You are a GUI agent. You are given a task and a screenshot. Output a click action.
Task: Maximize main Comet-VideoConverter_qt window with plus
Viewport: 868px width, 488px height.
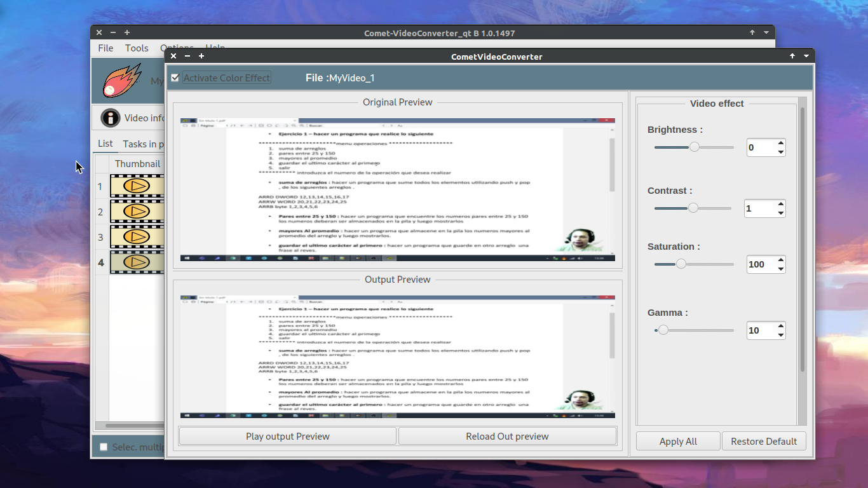click(x=127, y=32)
